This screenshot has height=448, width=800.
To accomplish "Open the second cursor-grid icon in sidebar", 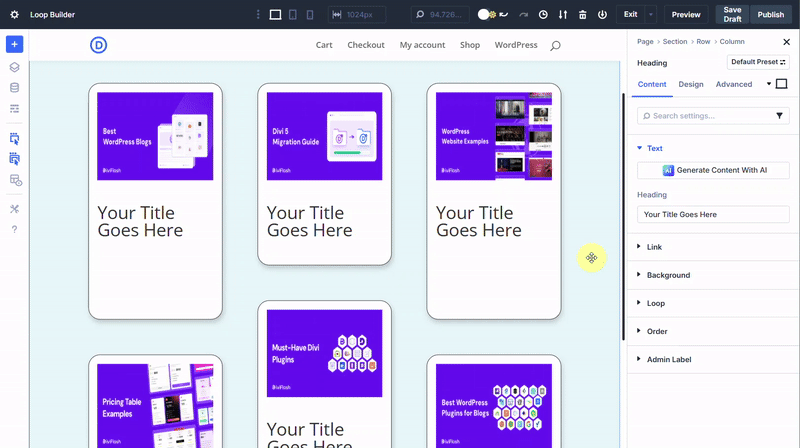I will 14,159.
